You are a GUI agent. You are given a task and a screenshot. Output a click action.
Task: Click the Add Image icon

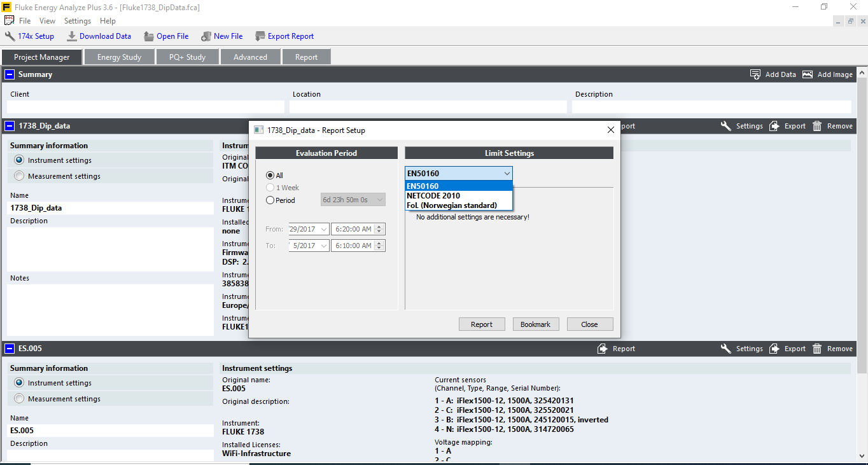808,74
